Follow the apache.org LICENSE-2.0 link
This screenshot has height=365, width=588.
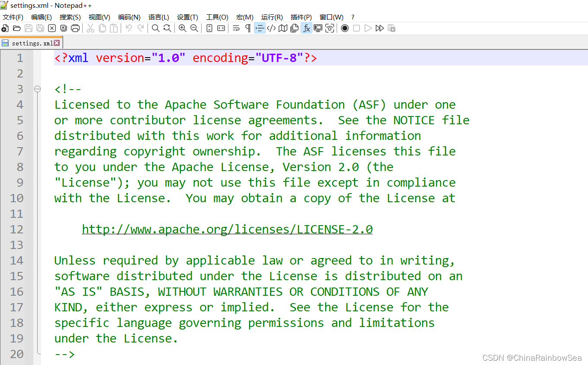pyautogui.click(x=227, y=229)
